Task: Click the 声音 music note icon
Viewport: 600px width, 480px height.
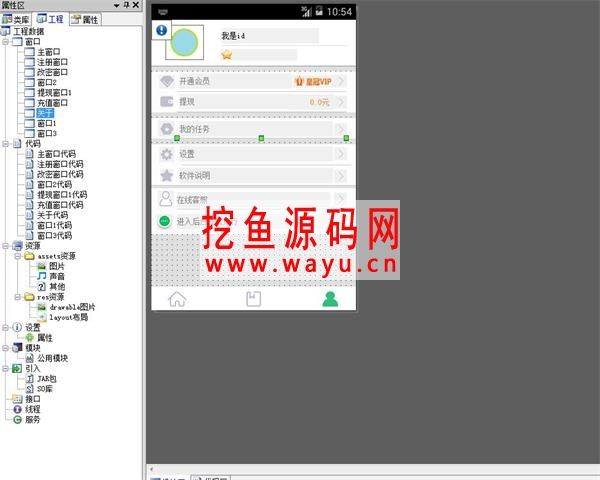Action: point(41,276)
